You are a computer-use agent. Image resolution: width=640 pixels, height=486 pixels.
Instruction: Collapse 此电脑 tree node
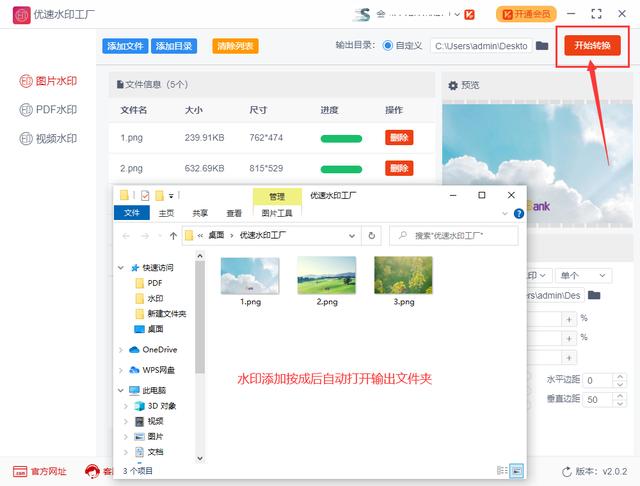pyautogui.click(x=121, y=391)
